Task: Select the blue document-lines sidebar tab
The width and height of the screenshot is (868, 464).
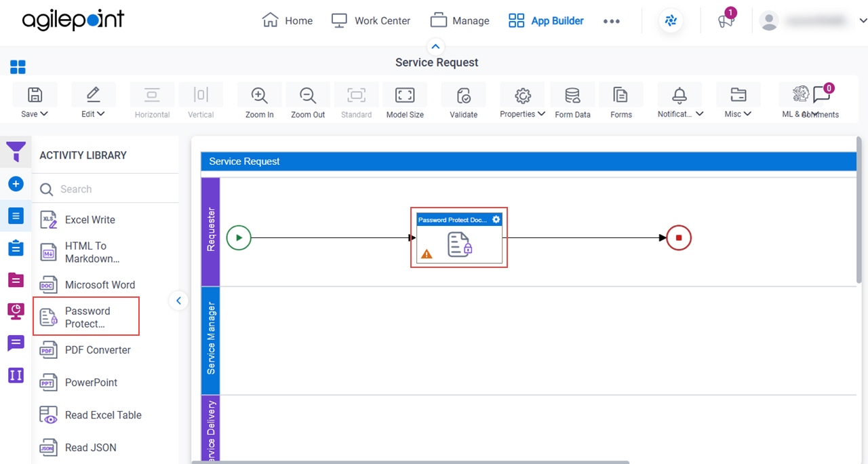Action: 16,216
